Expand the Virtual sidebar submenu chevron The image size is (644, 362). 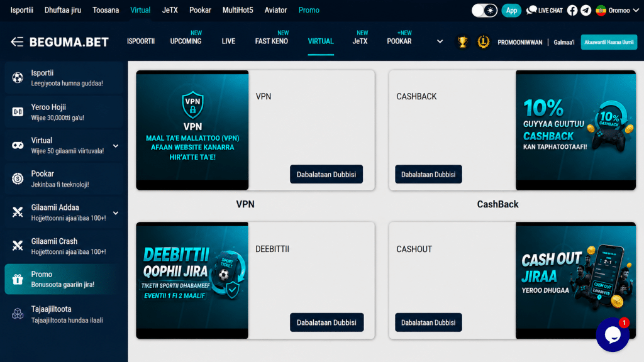point(116,146)
